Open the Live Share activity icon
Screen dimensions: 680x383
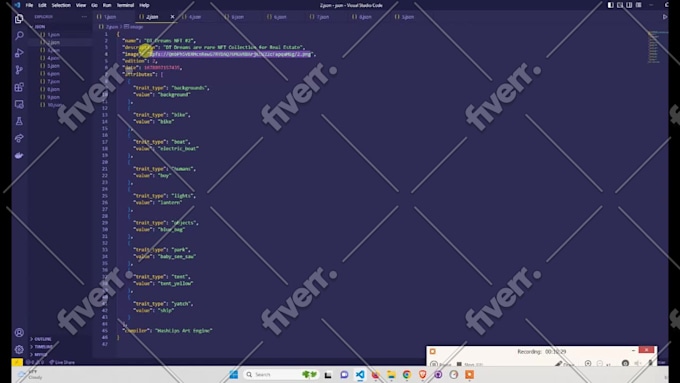click(x=19, y=138)
